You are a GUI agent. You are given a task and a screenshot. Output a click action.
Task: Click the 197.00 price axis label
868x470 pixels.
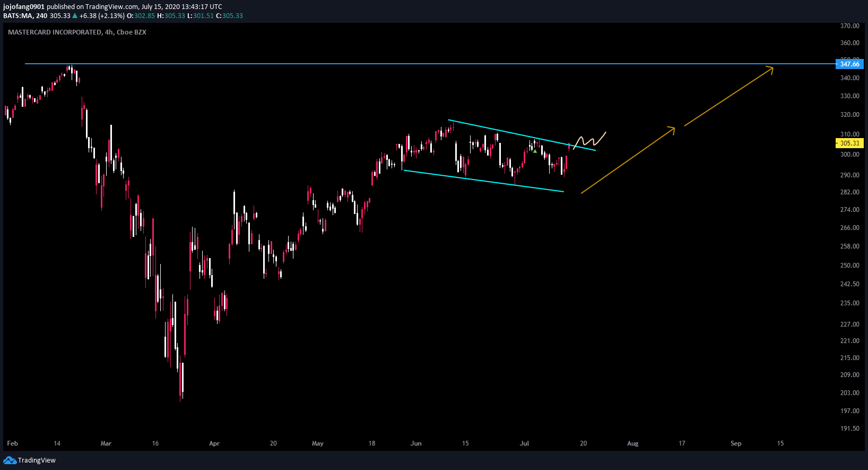pos(849,411)
